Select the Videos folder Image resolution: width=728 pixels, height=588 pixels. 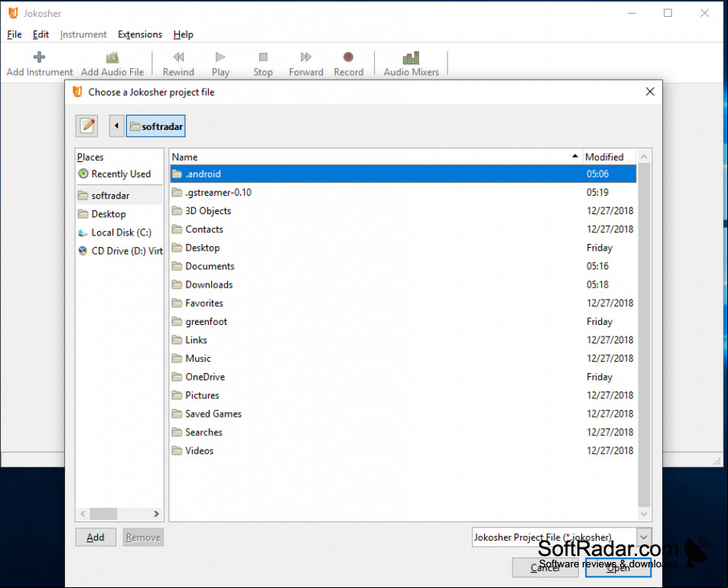click(403, 450)
